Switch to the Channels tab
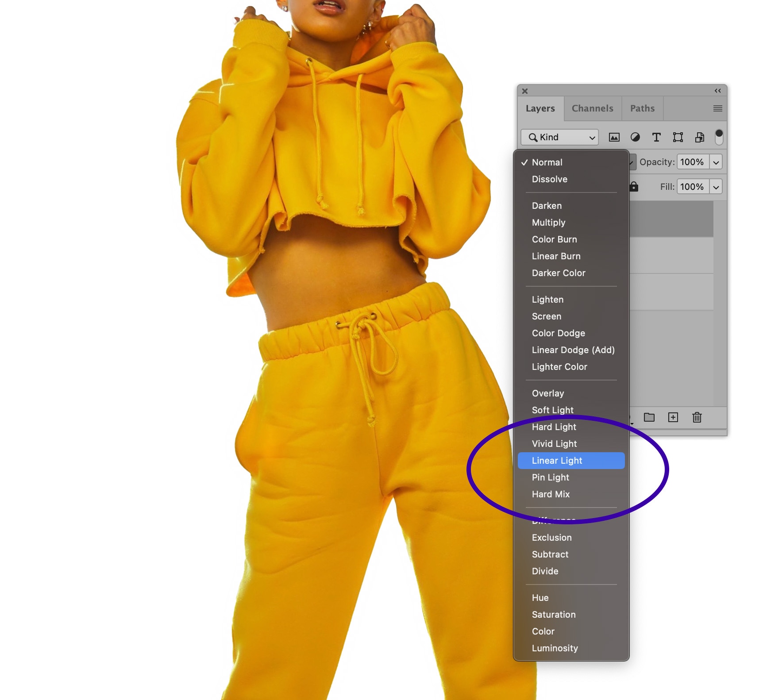Screen dimensions: 763x700 coord(592,108)
